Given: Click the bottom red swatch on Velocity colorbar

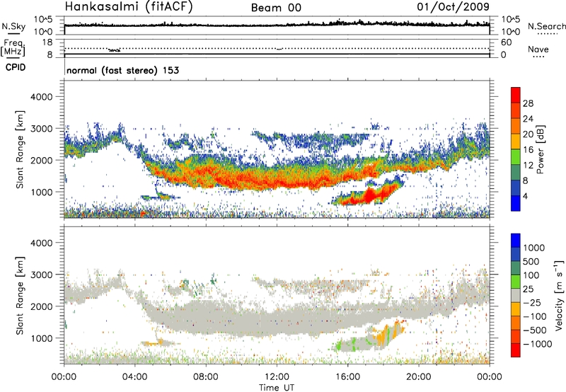Looking at the screenshot, I should (x=516, y=350).
